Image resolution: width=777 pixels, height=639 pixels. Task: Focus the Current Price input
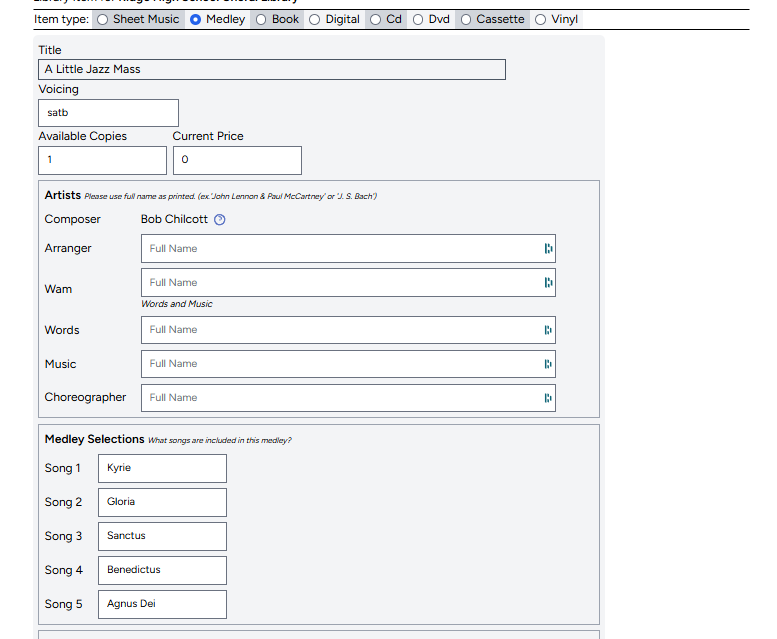pyautogui.click(x=237, y=160)
